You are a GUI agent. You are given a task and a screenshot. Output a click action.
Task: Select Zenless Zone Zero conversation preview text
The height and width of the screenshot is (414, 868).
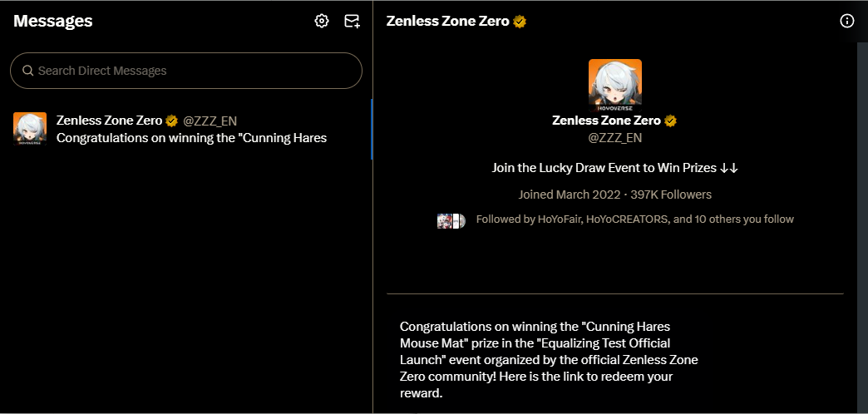[x=191, y=138]
